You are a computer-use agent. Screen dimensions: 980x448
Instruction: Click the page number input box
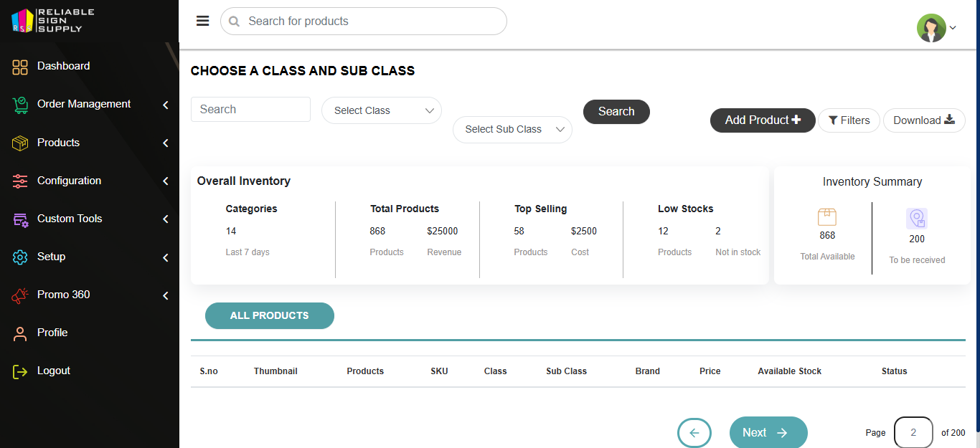(913, 432)
